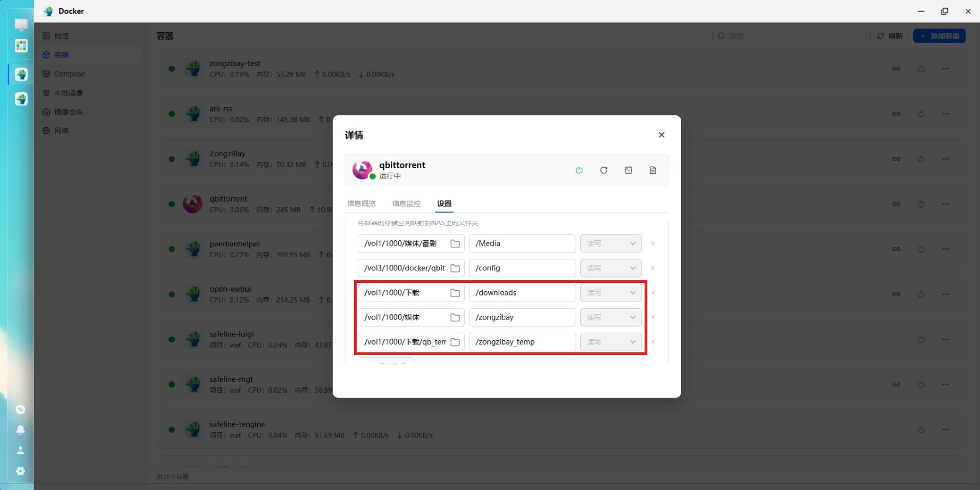Open Compose in the Docker sidebar
The width and height of the screenshot is (980, 490).
tap(90, 74)
